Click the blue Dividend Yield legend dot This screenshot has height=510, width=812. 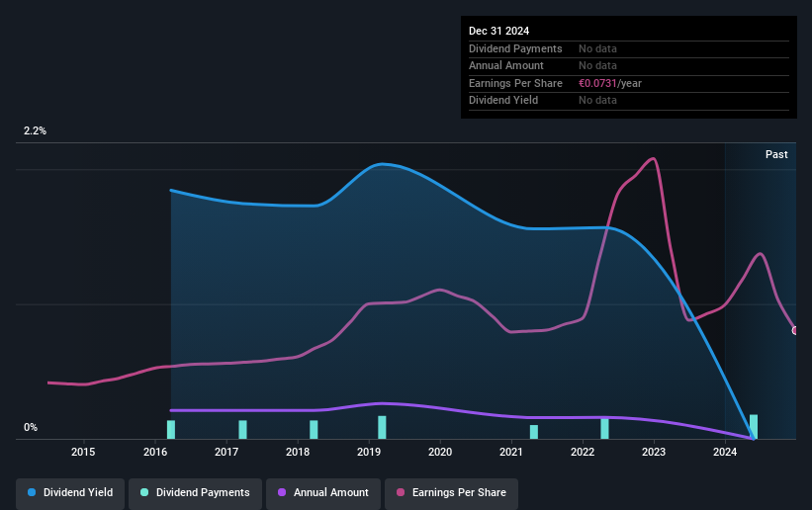[32, 492]
